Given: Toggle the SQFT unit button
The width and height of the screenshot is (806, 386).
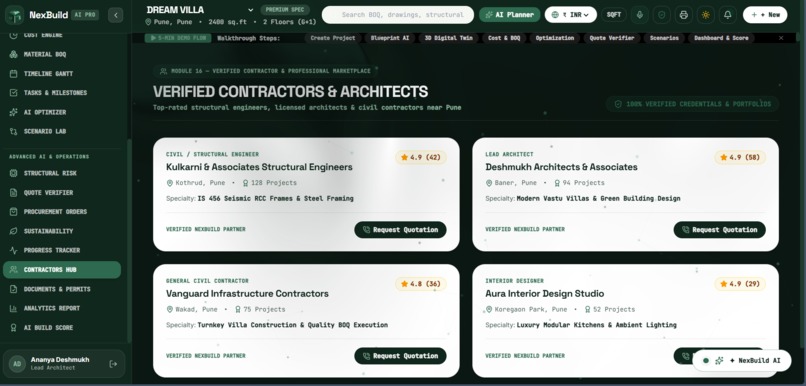Looking at the screenshot, I should [x=614, y=15].
